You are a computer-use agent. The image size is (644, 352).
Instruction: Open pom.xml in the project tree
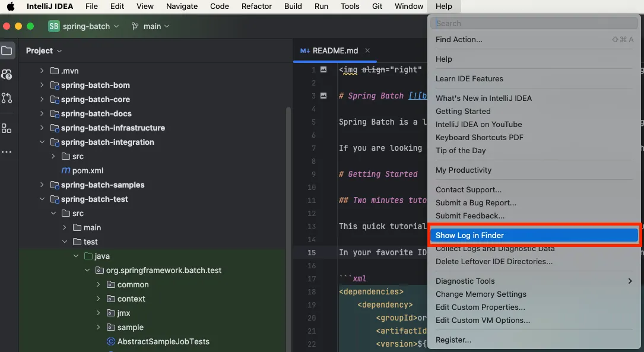tap(87, 170)
